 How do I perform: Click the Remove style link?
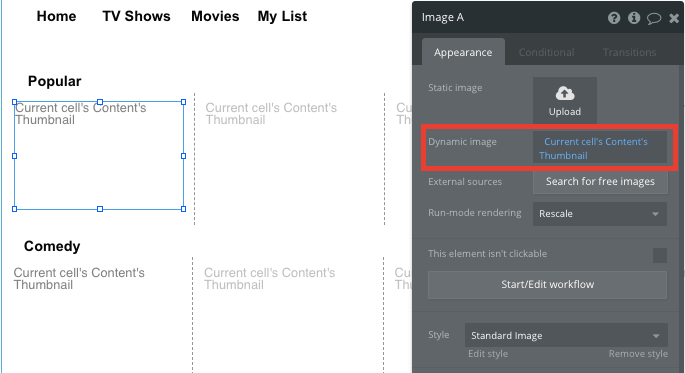point(638,353)
